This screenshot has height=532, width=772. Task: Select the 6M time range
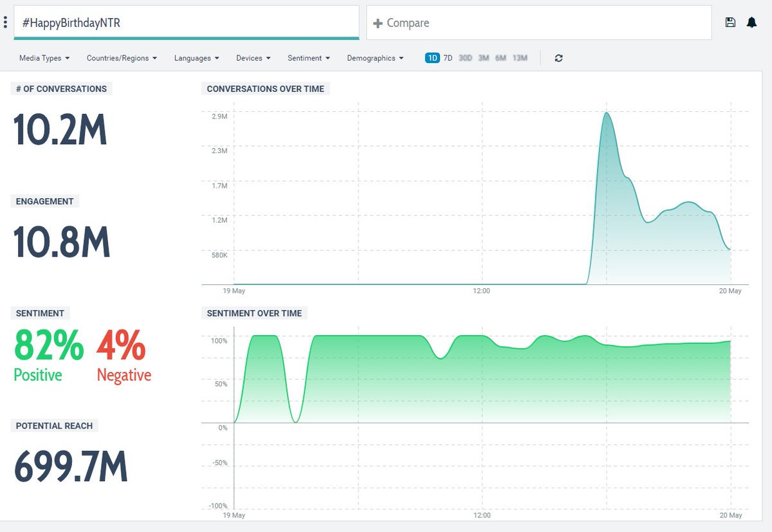click(x=501, y=58)
